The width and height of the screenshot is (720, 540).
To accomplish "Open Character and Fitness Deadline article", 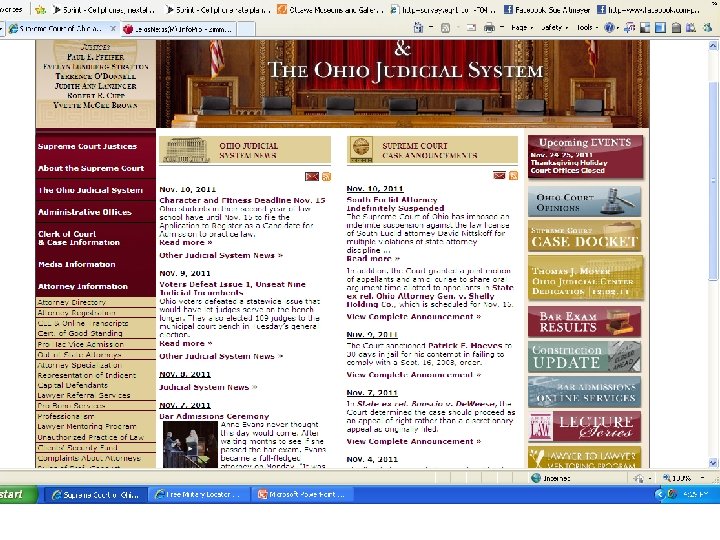I will [x=242, y=200].
